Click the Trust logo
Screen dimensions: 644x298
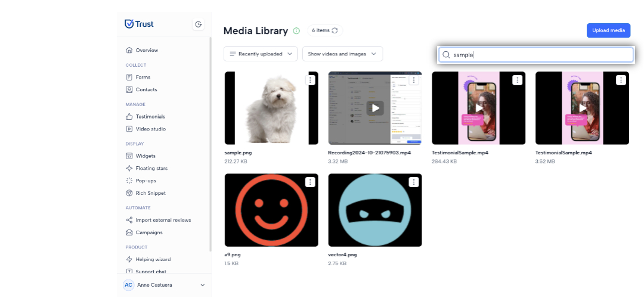139,24
